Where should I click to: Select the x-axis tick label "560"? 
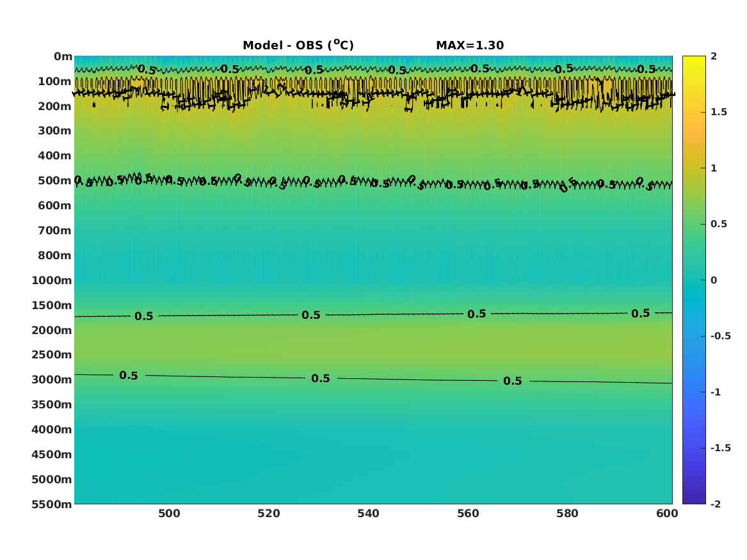click(468, 513)
